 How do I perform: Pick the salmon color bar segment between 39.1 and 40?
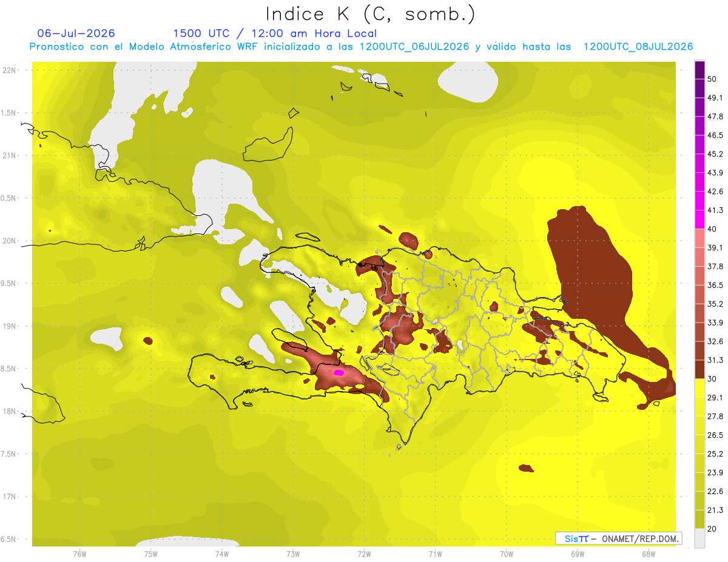tap(699, 238)
